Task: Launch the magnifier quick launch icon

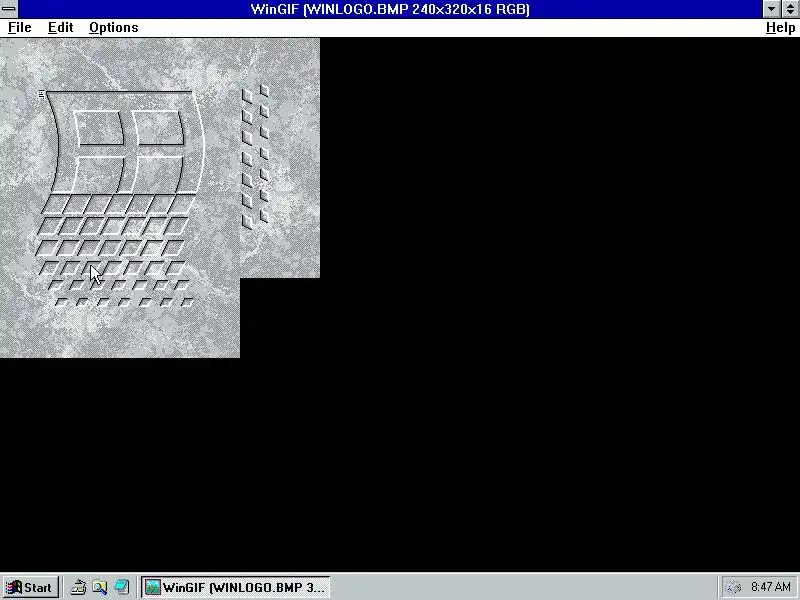Action: pos(99,587)
